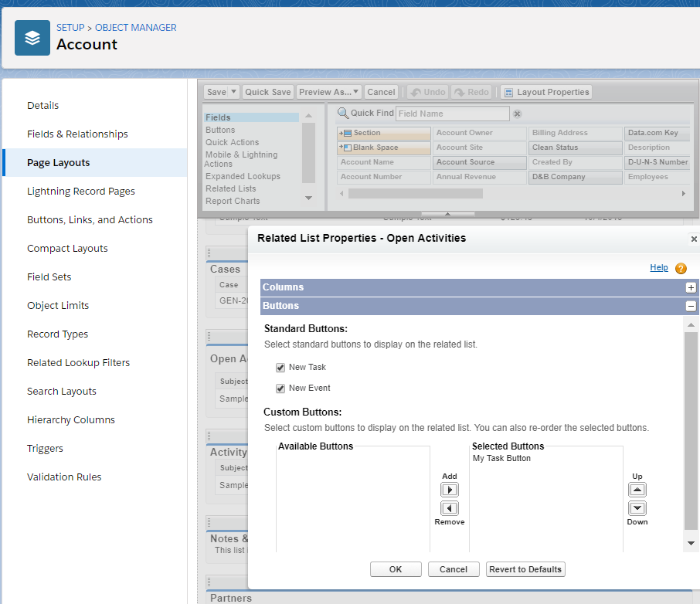Select Lightning Record Pages sidebar item
This screenshot has height=604, width=700.
click(81, 192)
